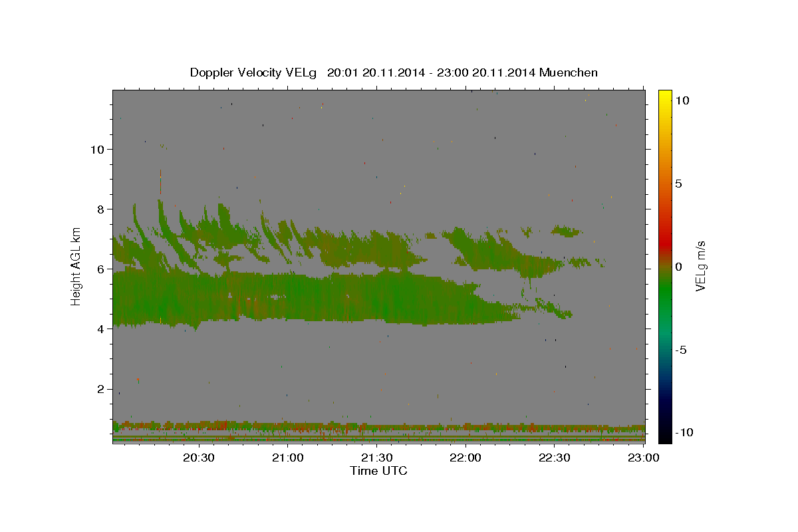Click the '22:00' time axis label
798x532 pixels.
click(x=465, y=458)
